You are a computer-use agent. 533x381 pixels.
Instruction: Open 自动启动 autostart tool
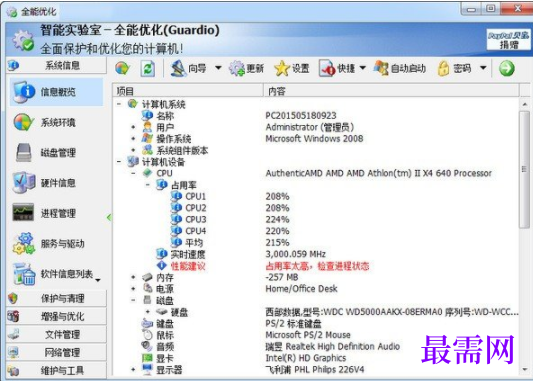click(x=400, y=69)
